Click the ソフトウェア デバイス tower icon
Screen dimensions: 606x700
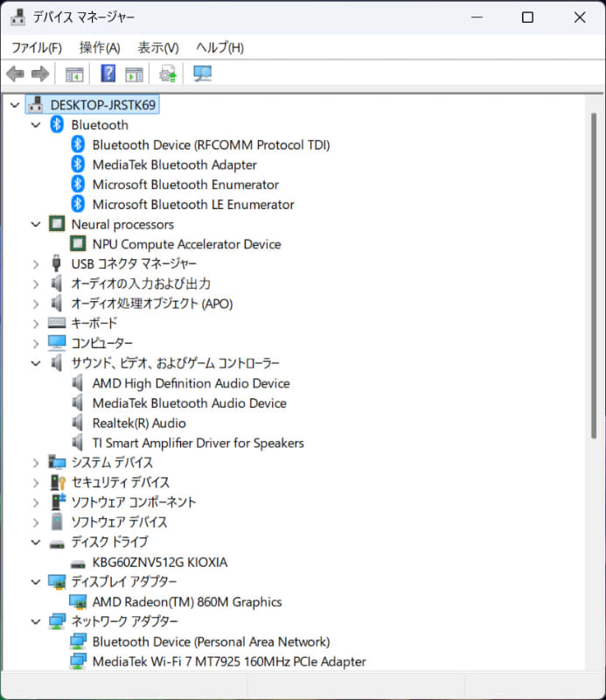(57, 521)
